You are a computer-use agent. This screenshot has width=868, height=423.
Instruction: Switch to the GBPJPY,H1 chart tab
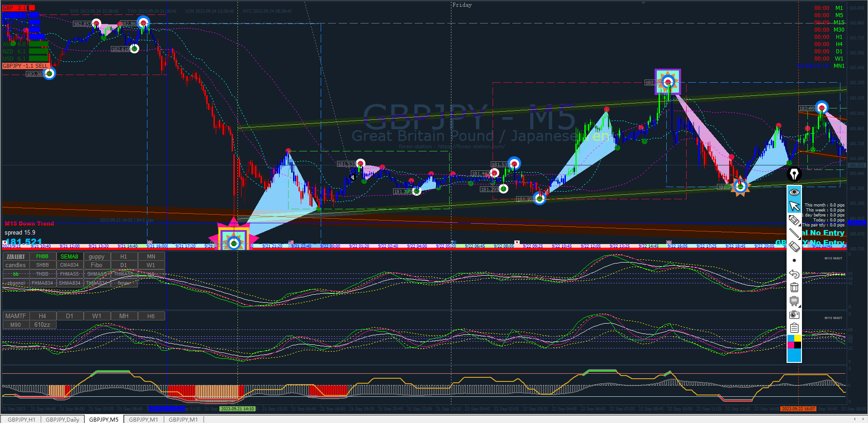(x=21, y=419)
